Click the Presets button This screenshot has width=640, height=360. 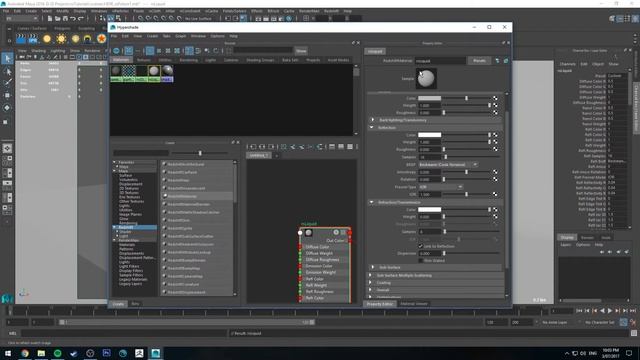tap(479, 61)
